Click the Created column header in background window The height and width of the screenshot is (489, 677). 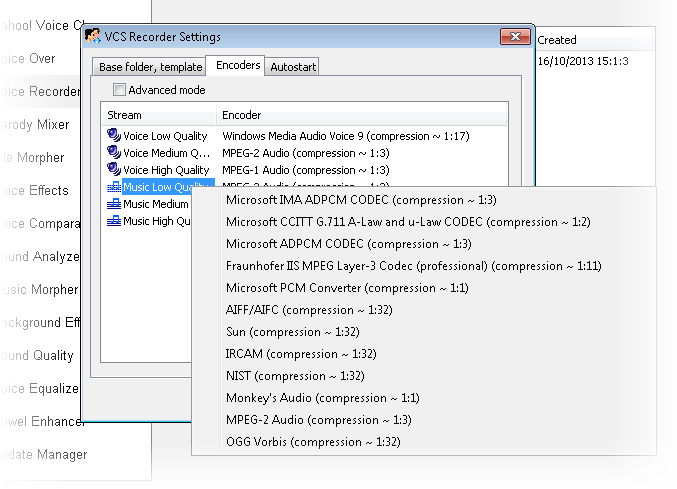click(x=595, y=40)
